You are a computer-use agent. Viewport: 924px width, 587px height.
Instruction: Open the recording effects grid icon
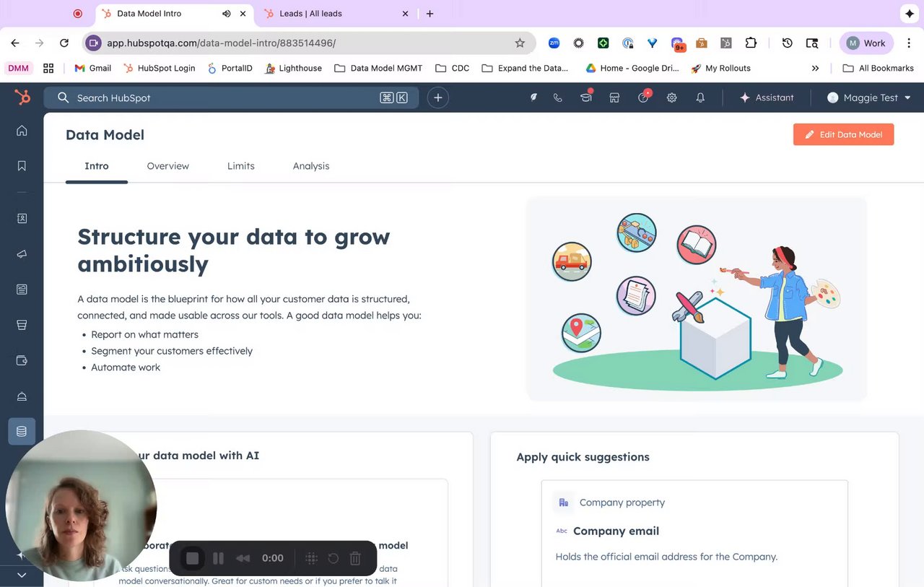click(311, 558)
